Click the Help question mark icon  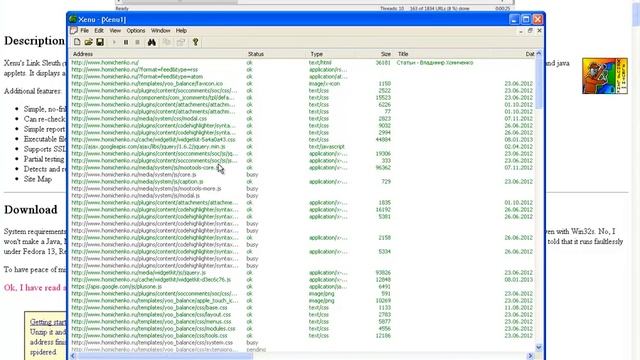point(196,42)
